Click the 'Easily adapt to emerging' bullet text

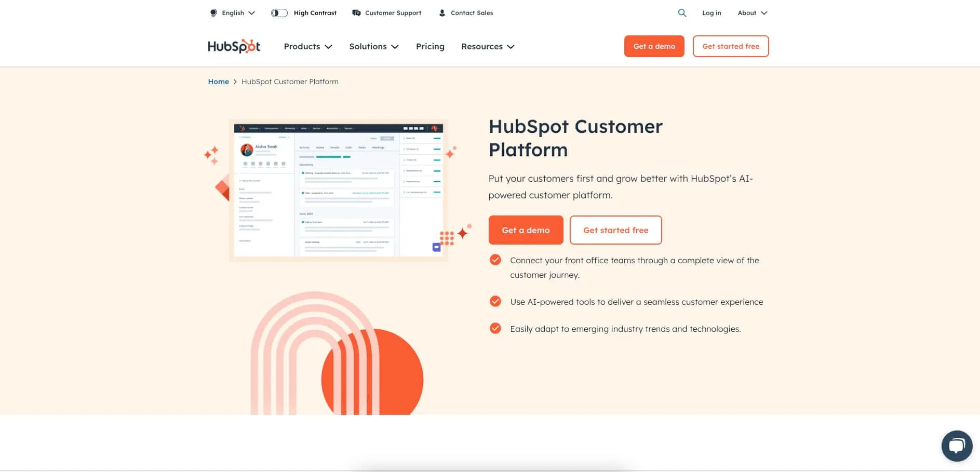625,329
